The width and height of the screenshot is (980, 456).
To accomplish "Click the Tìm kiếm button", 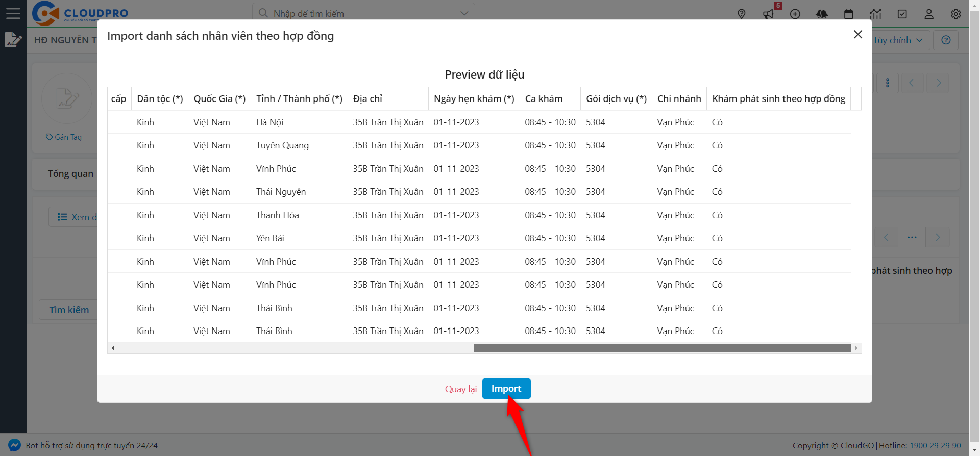I will pos(69,310).
